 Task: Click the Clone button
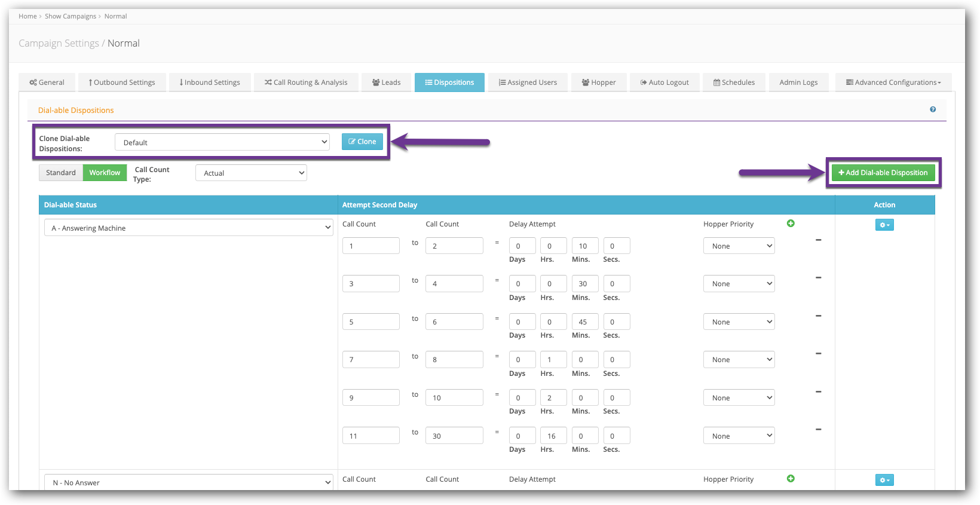pyautogui.click(x=362, y=142)
